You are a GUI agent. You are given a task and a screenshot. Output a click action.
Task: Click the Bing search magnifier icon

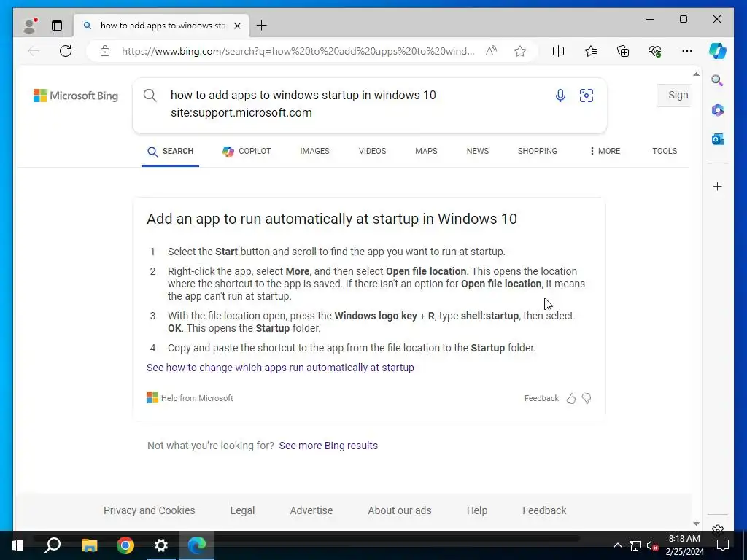[150, 96]
